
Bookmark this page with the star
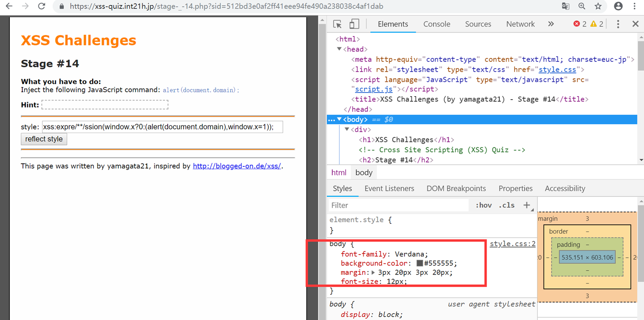(598, 6)
